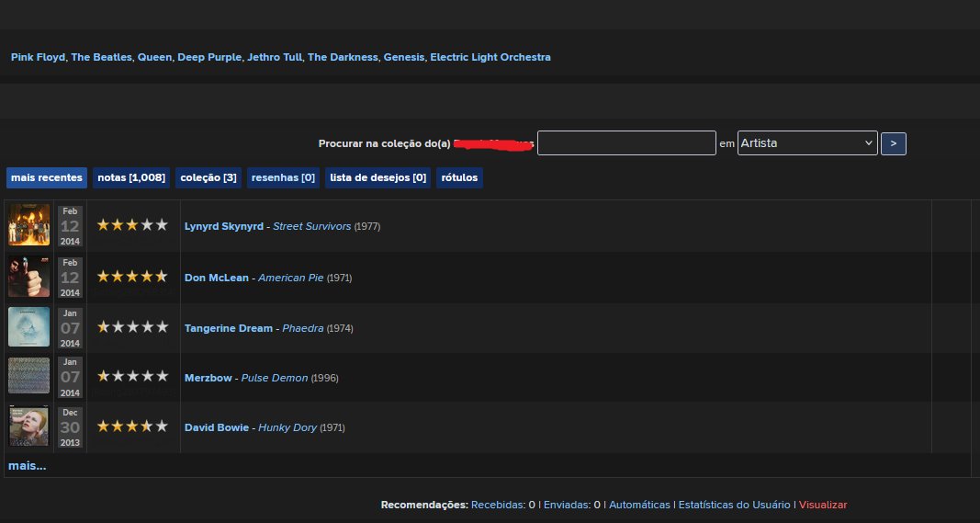Click the Jan 07 2014 date on Pulse Demon row

[70, 377]
